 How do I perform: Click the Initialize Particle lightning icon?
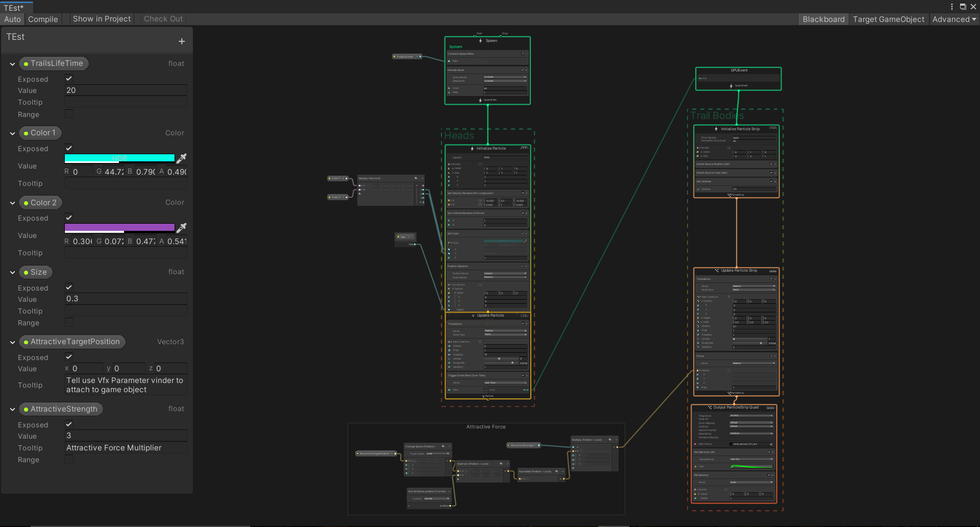[472, 149]
